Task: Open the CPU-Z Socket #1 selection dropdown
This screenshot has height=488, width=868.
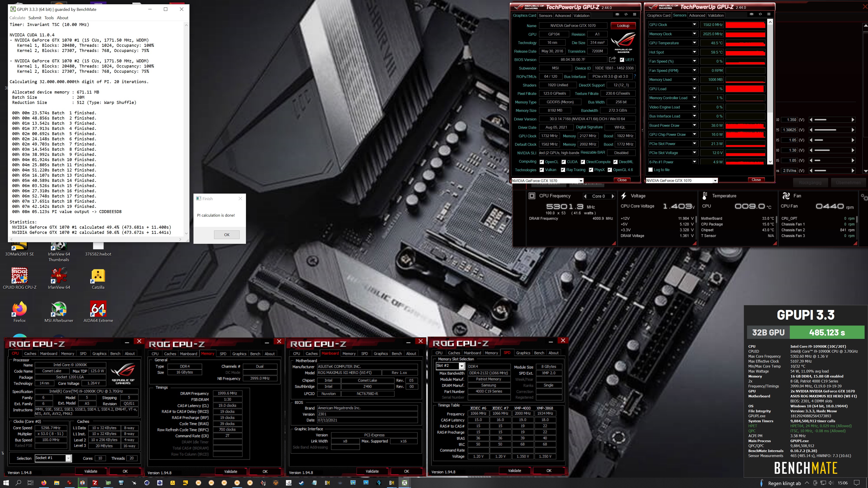Action: tap(68, 458)
